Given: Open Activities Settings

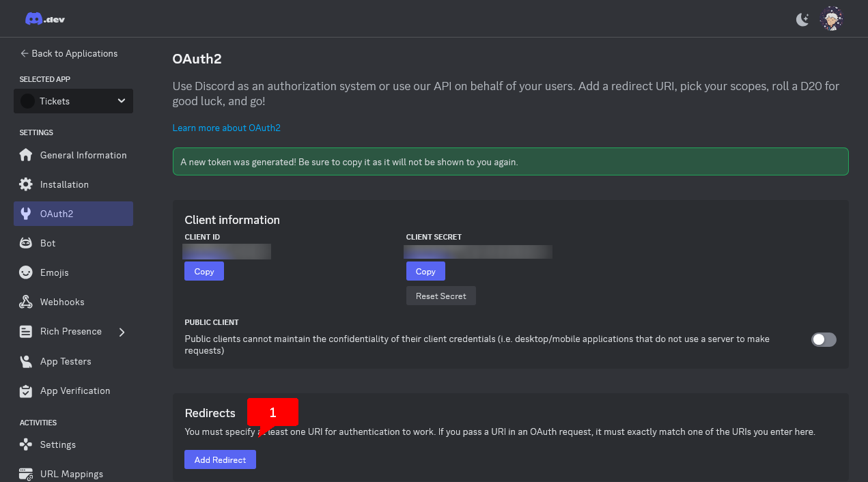Looking at the screenshot, I should pyautogui.click(x=57, y=444).
